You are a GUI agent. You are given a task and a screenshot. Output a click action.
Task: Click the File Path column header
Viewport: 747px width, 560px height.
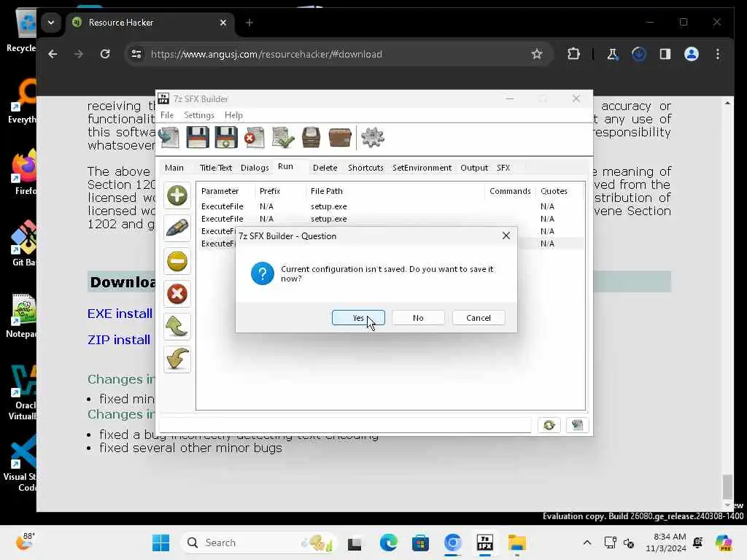pyautogui.click(x=395, y=191)
